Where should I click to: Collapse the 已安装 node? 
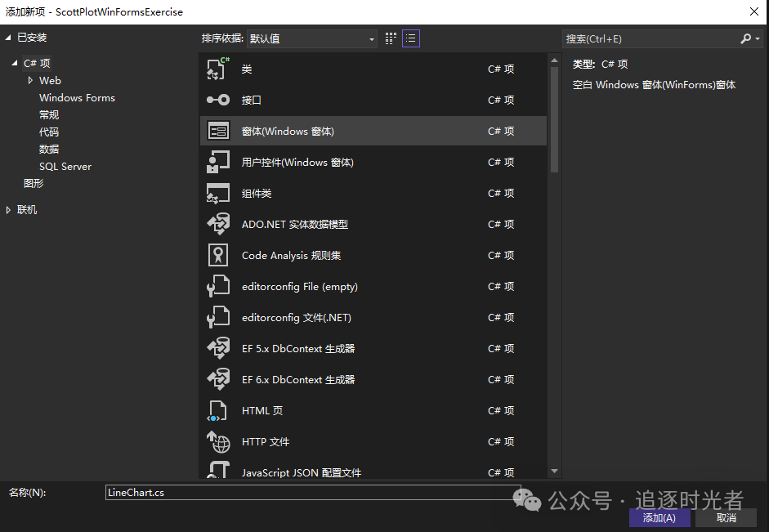click(x=8, y=38)
